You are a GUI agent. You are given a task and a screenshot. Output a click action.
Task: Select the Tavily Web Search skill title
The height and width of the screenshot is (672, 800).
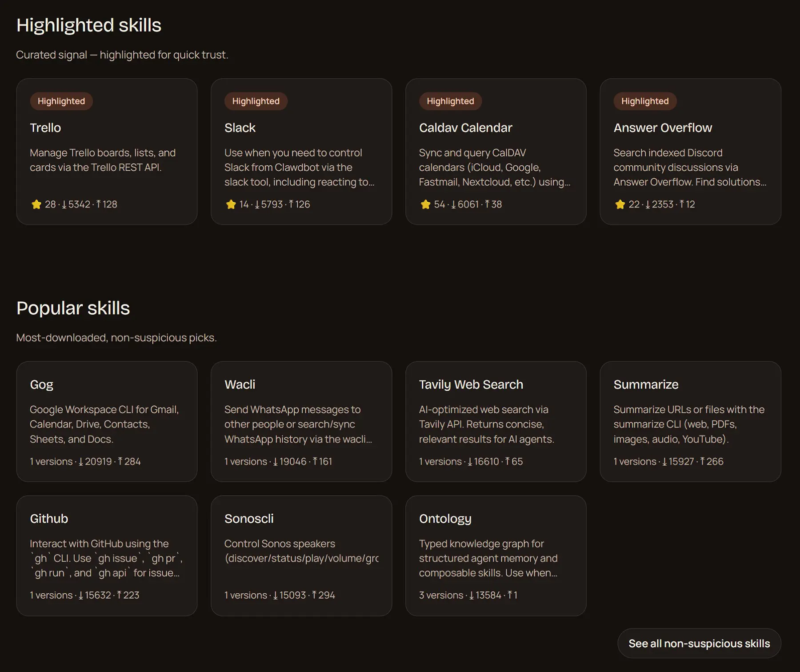tap(471, 384)
